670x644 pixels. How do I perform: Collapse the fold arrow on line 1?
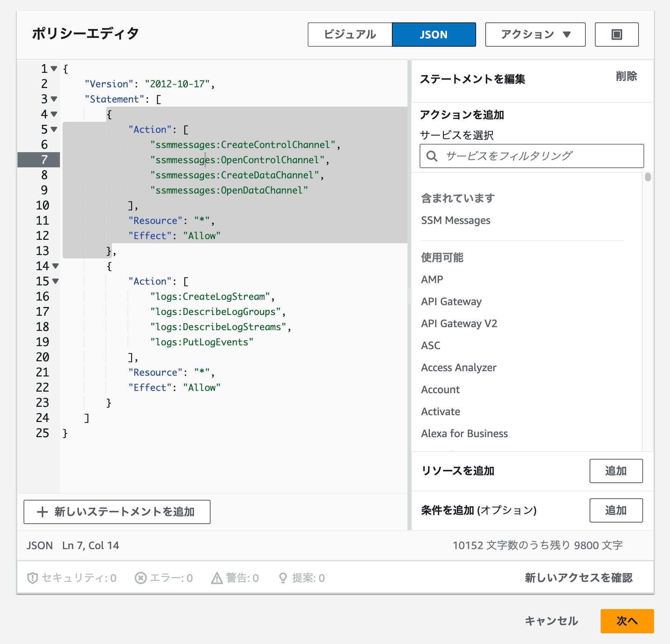click(54, 69)
